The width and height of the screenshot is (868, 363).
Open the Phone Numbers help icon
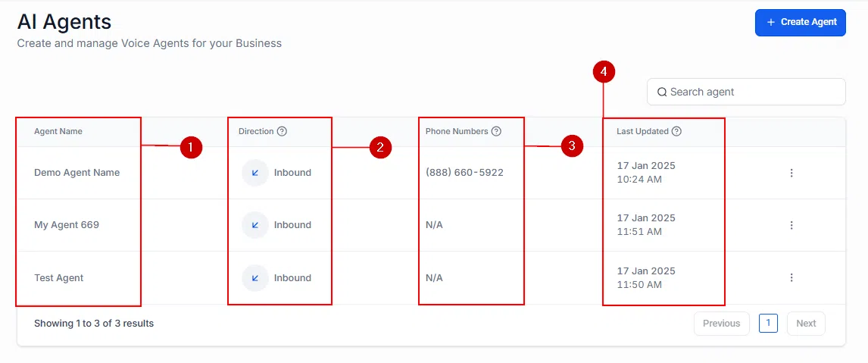click(496, 131)
